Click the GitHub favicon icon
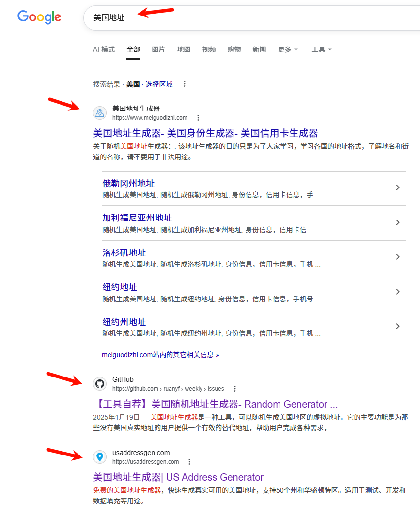 pos(100,384)
